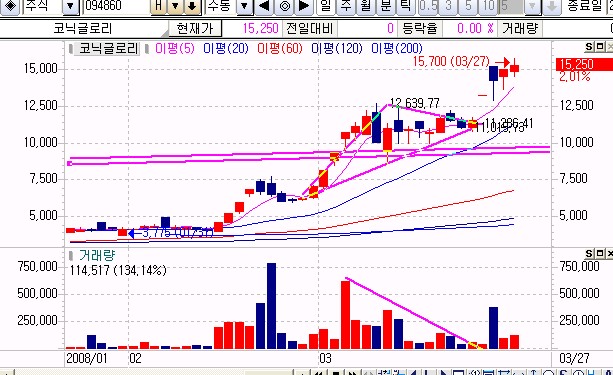Click the S button on the price chart
Viewport: 613px width, 375px height.
click(x=589, y=47)
